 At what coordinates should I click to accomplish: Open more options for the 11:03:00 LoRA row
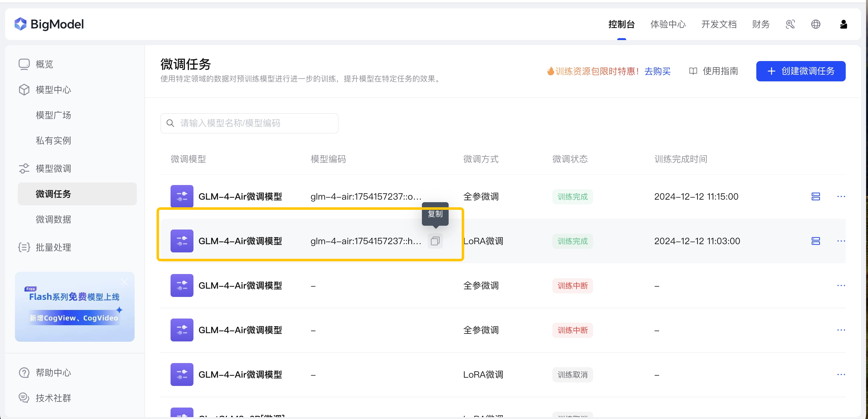[841, 241]
